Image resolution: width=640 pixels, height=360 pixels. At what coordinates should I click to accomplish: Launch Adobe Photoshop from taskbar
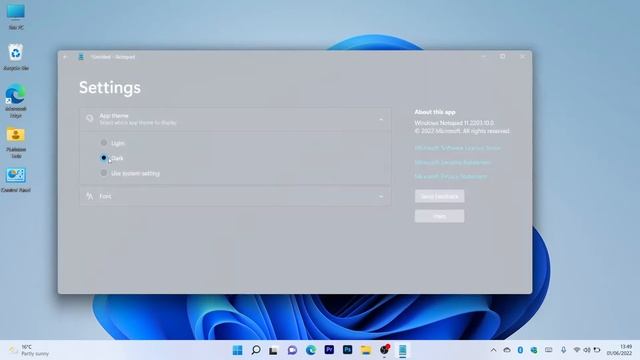tap(347, 350)
